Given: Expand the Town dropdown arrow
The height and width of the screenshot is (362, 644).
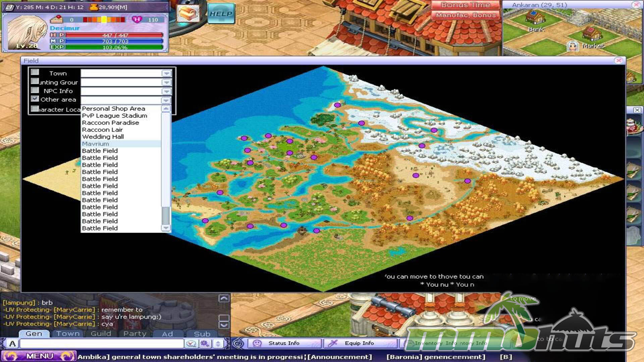Looking at the screenshot, I should 166,73.
